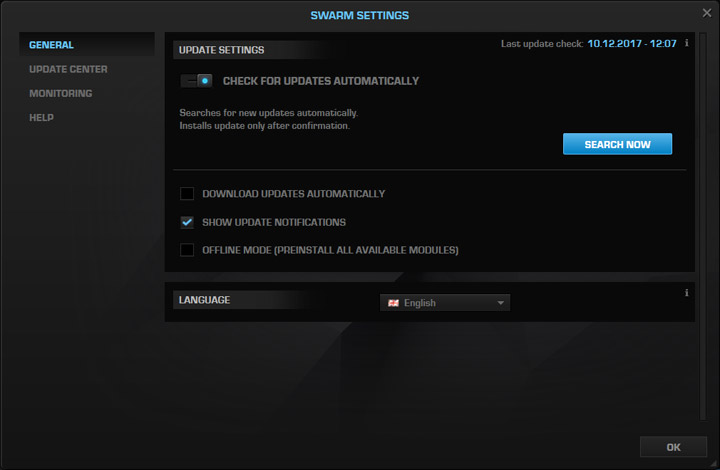Click info icon beside last update check

tap(686, 43)
